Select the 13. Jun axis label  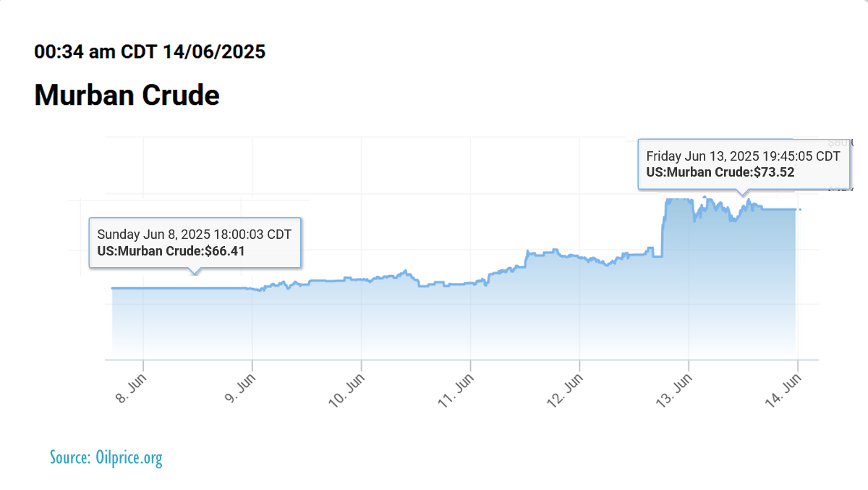(x=674, y=390)
